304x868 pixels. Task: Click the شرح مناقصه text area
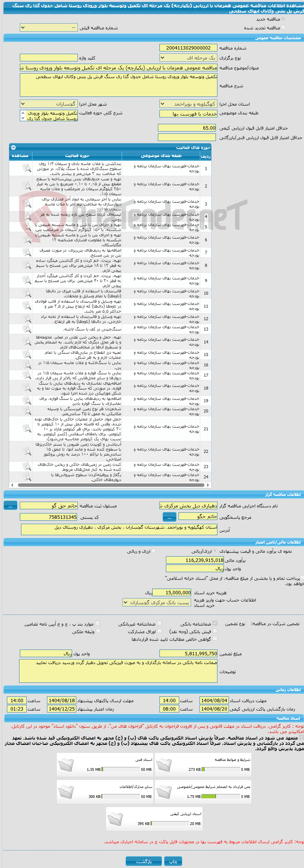tap(119, 85)
